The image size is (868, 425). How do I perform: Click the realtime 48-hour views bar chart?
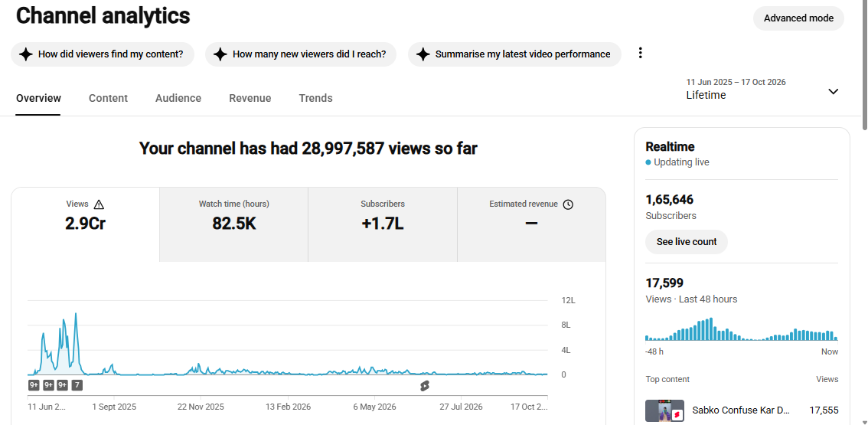point(741,329)
